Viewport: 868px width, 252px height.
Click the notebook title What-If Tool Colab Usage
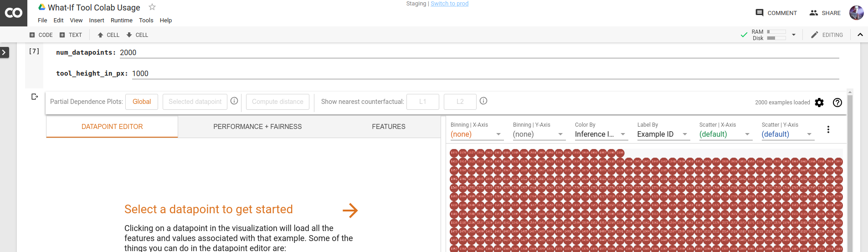coord(94,7)
